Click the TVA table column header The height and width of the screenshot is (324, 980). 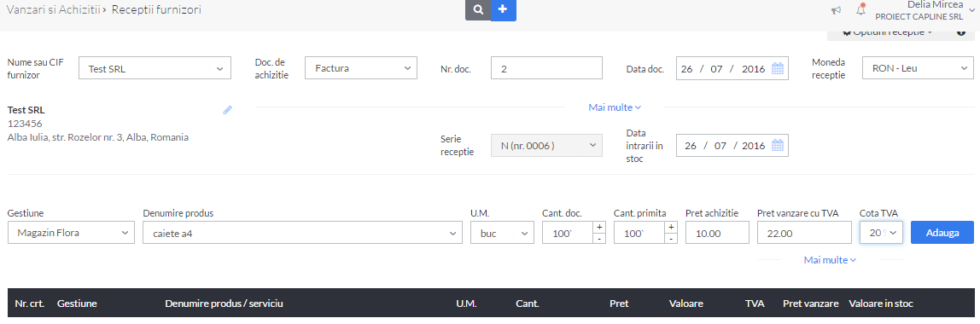pos(755,304)
